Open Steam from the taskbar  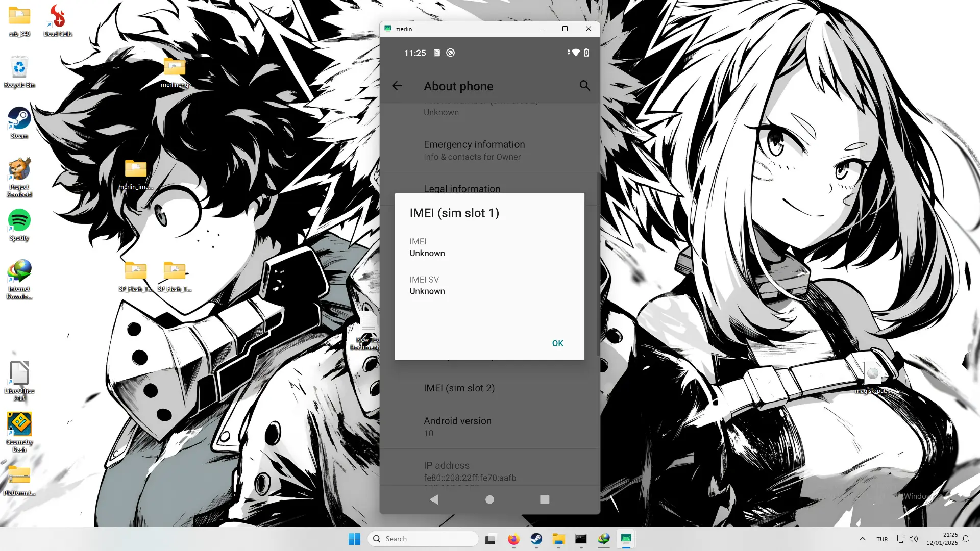(x=536, y=539)
